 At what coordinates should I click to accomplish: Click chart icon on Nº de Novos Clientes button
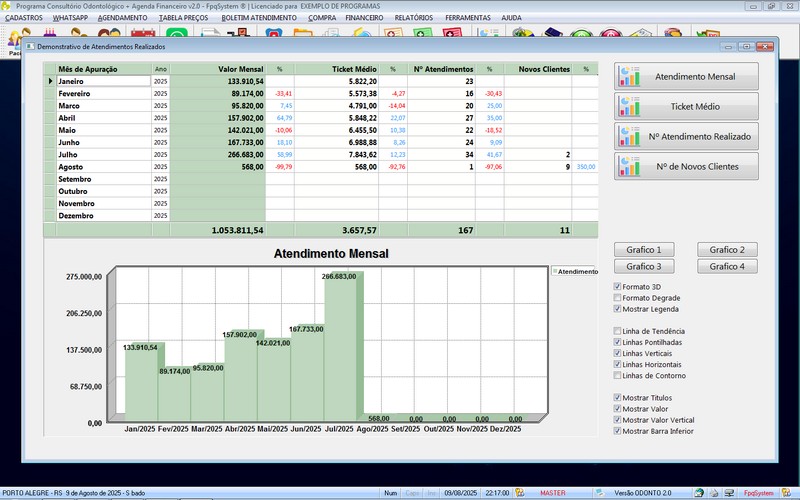click(x=630, y=166)
